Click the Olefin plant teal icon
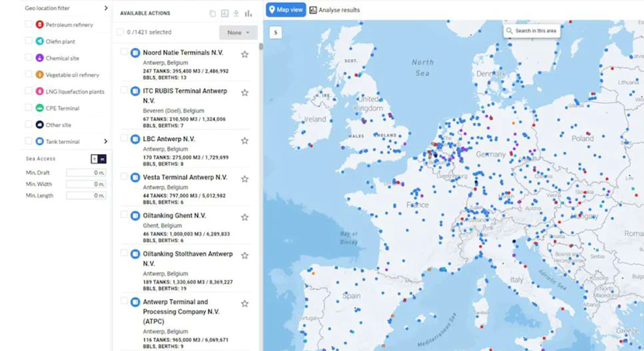644x351 pixels. pos(40,41)
